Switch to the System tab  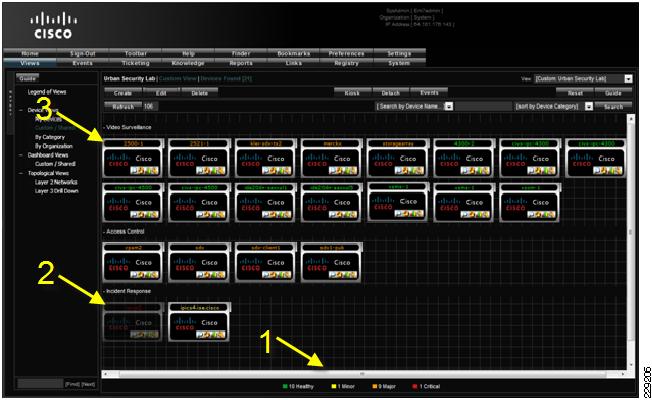(399, 63)
